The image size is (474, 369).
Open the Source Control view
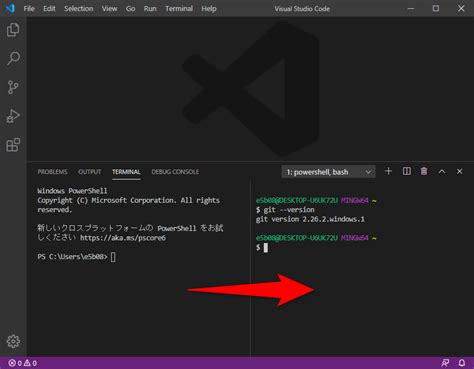13,87
